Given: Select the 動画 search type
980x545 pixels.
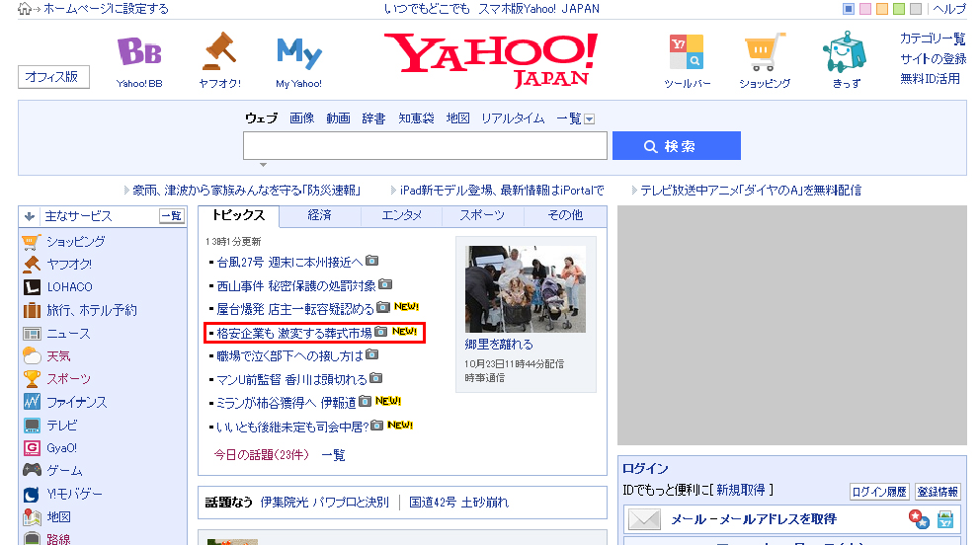Looking at the screenshot, I should click(338, 118).
